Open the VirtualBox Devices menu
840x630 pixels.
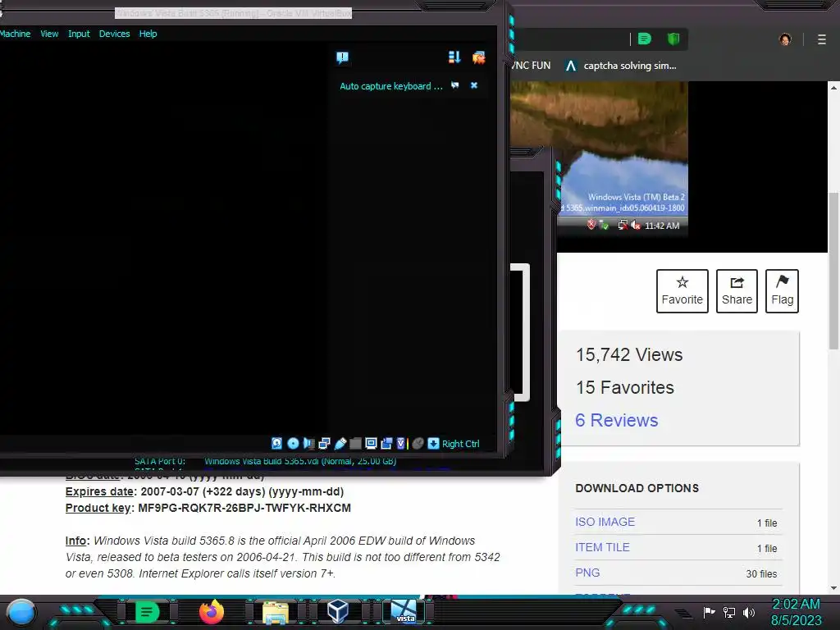pyautogui.click(x=114, y=34)
